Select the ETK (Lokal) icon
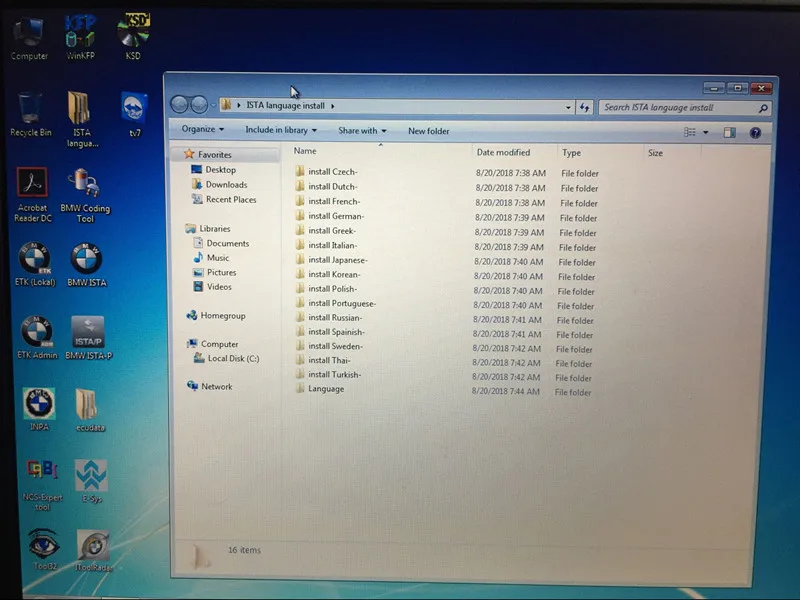This screenshot has height=600, width=800. tap(35, 264)
